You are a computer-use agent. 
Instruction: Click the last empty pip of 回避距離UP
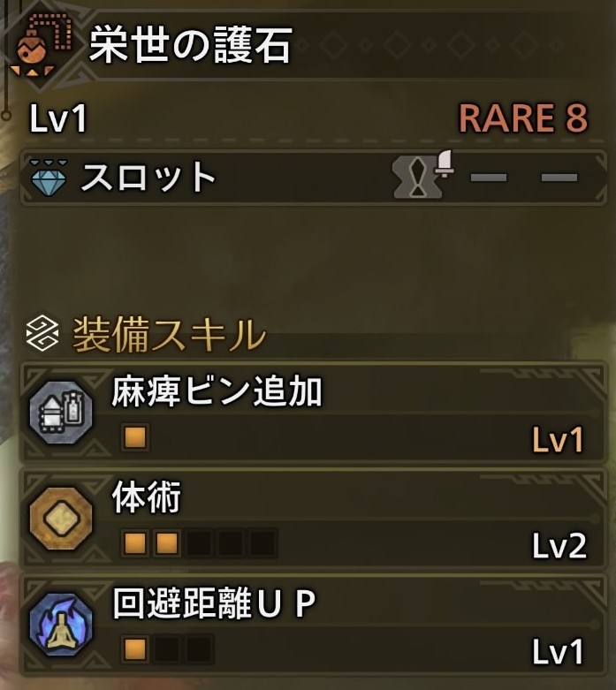click(x=199, y=648)
